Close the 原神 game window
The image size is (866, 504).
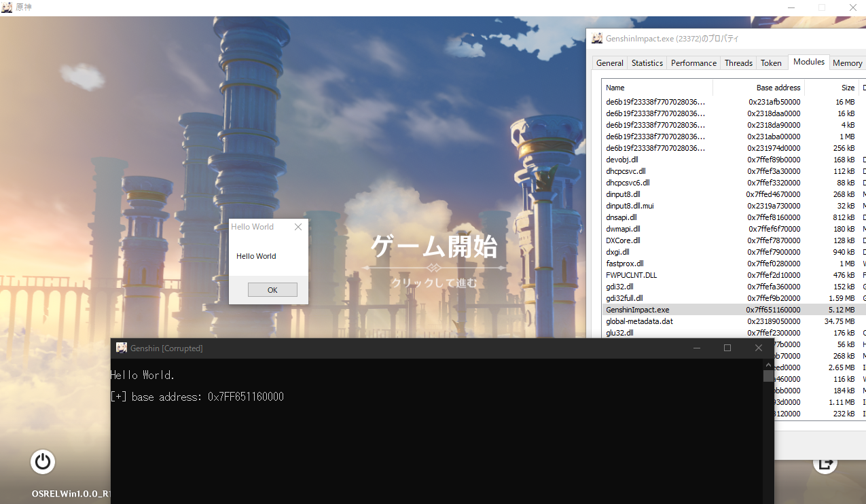[852, 7]
